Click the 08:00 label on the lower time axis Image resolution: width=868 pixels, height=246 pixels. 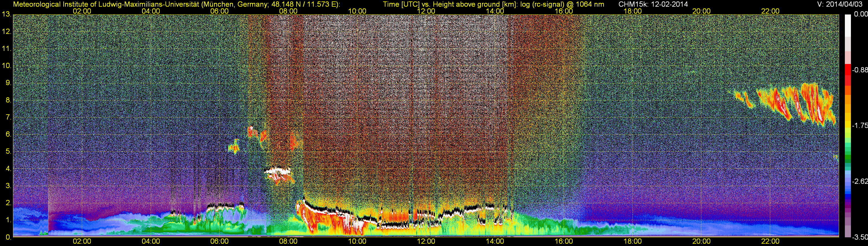288,242
